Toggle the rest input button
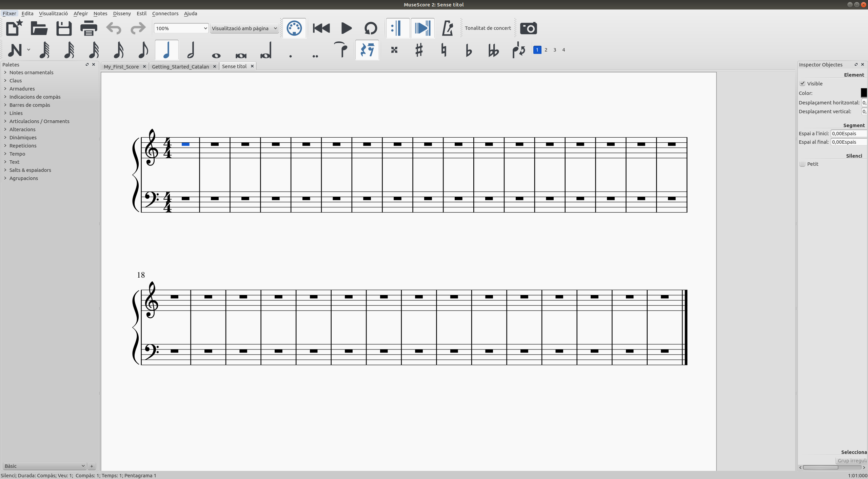This screenshot has height=479, width=868. point(367,50)
